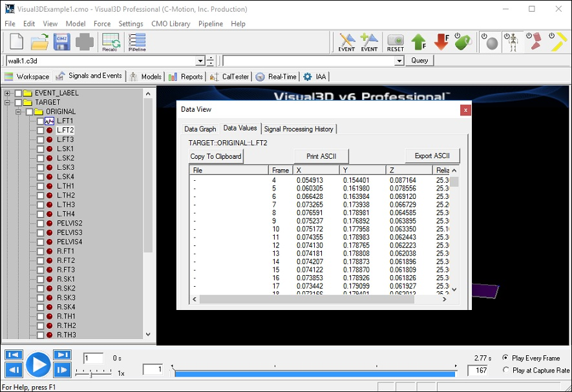Jump to last frame in playback controls
This screenshot has width=572, height=392.
pyautogui.click(x=63, y=355)
